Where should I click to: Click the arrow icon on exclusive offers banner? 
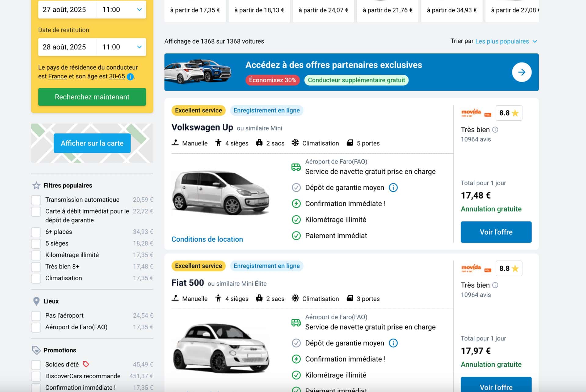[x=522, y=72]
